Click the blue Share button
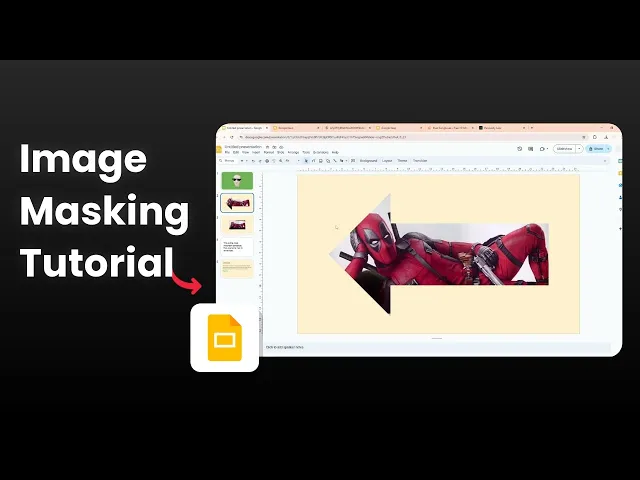640x480 pixels. (597, 149)
